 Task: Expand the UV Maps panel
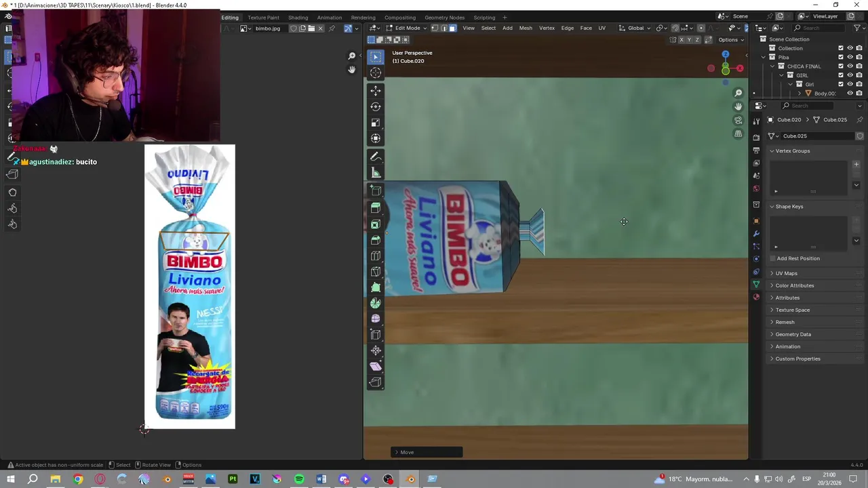[x=787, y=273]
